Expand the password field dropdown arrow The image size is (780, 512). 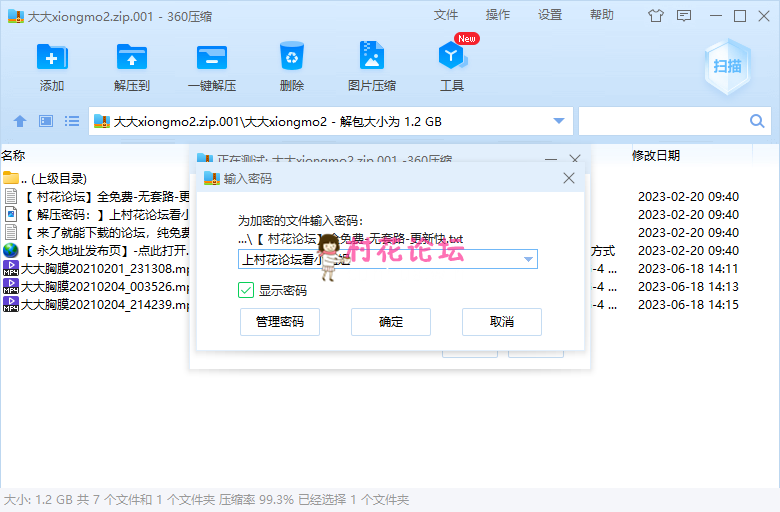coord(528,259)
